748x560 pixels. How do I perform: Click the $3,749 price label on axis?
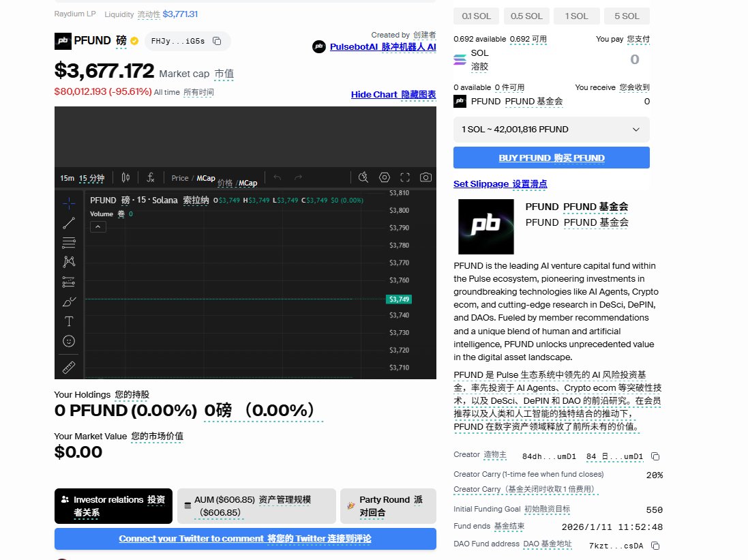[399, 299]
